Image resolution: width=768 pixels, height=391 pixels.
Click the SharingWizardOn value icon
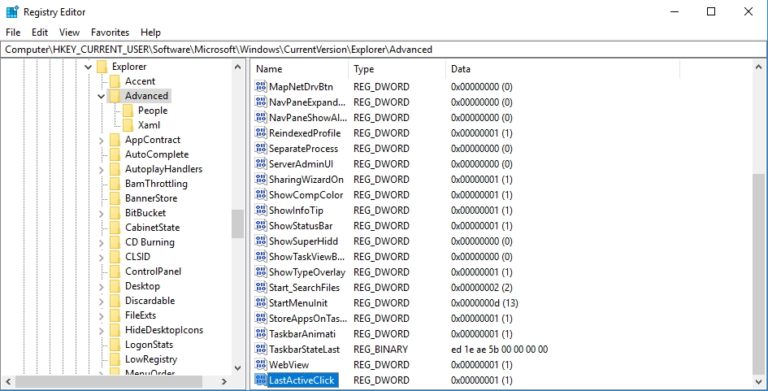(x=261, y=179)
